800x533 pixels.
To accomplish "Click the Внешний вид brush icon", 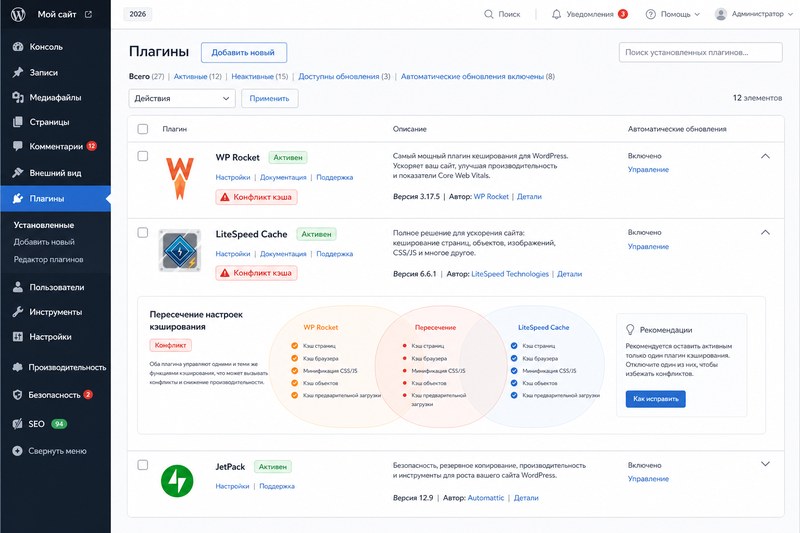I will [x=18, y=172].
